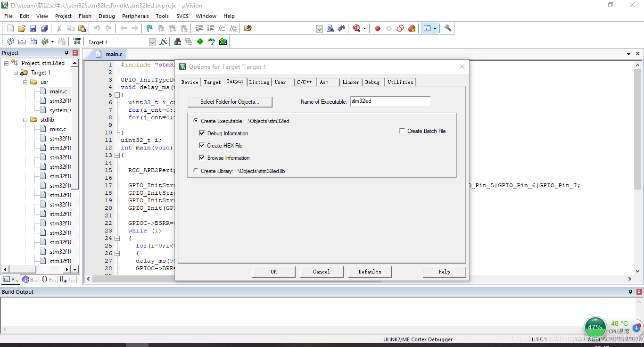Switch to the Target tab in dialog
The height and width of the screenshot is (347, 644).
coord(212,82)
